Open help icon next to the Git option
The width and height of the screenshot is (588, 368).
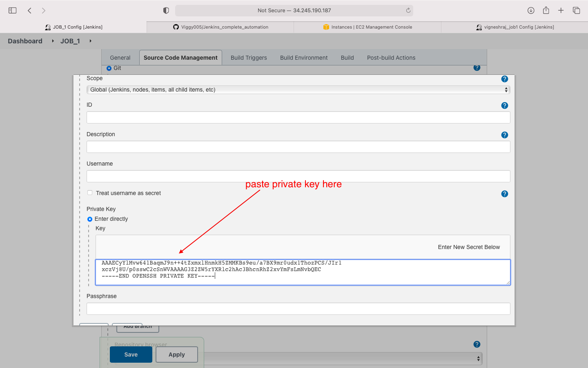coord(477,68)
